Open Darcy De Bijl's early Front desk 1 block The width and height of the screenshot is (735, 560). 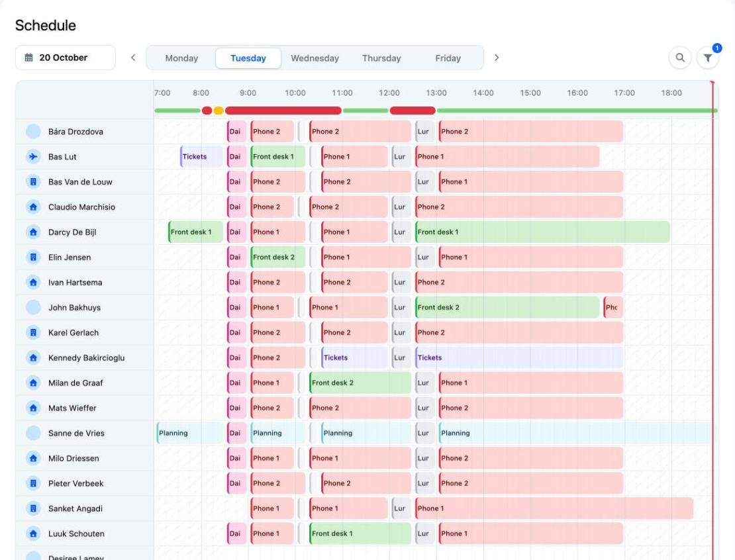(195, 232)
